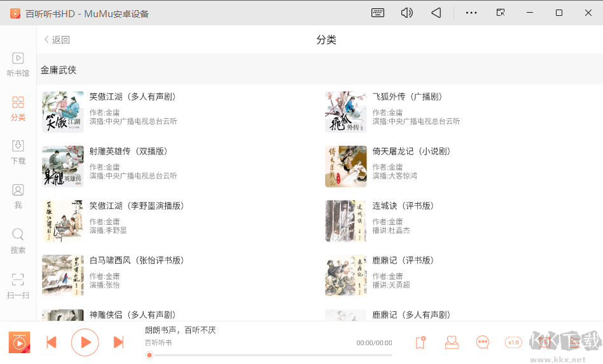Skip to the previous track
Viewport: 603px width, 364px height.
tap(52, 342)
